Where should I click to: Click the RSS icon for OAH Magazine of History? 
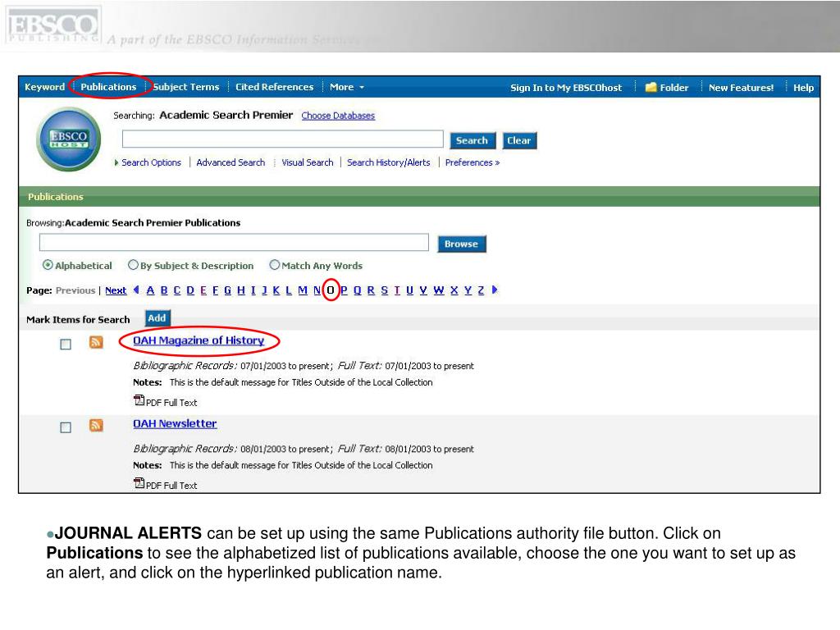click(96, 342)
